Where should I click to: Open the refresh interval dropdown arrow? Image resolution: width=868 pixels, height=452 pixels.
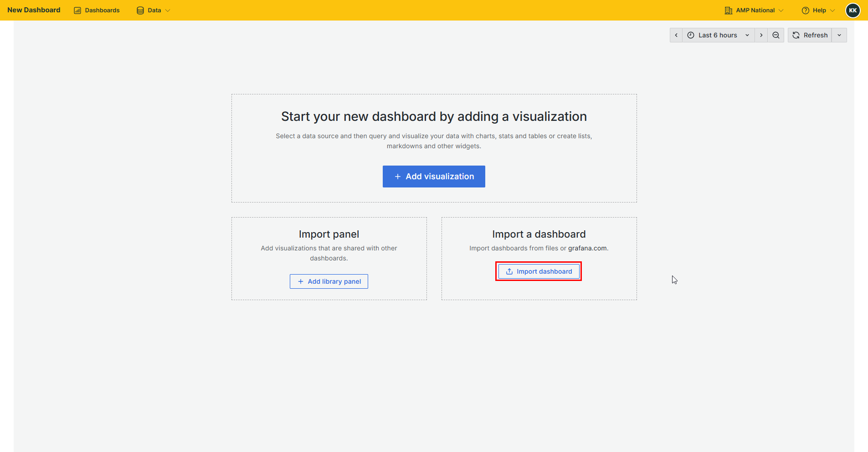[839, 35]
